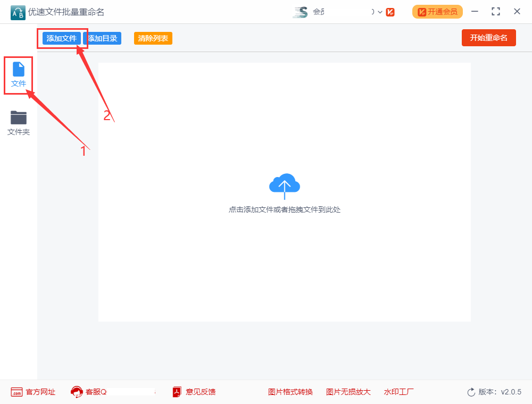
Task: Click the 点击添加文件或者拖拽文件到此处 text
Action: pos(284,210)
